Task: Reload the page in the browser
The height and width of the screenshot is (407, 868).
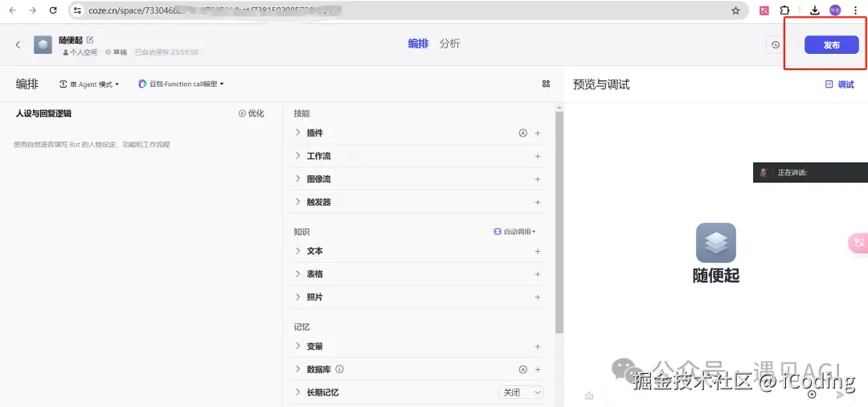Action: tap(53, 10)
